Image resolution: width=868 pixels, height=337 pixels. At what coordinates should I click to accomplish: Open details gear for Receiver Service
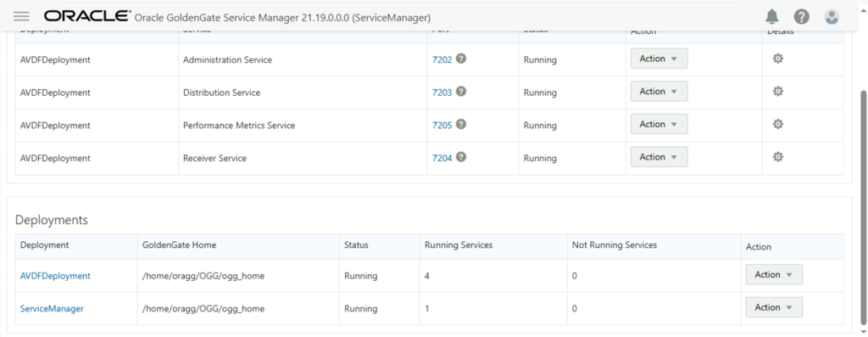[x=778, y=157]
